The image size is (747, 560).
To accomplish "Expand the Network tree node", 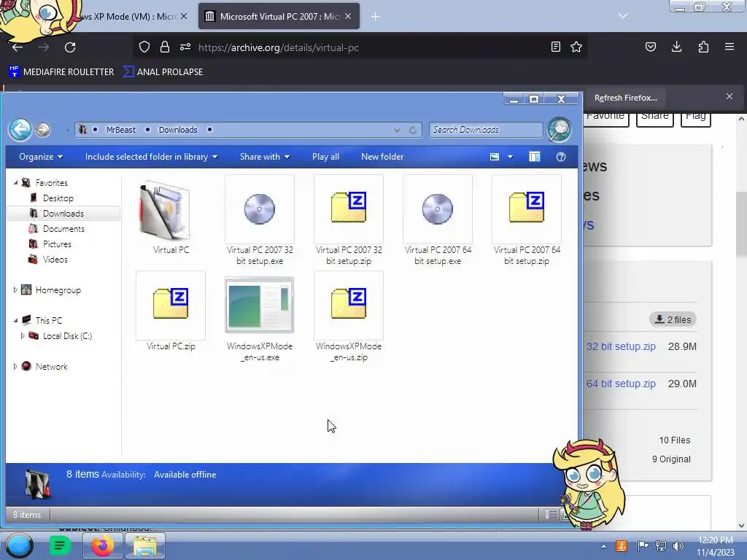I will click(15, 366).
